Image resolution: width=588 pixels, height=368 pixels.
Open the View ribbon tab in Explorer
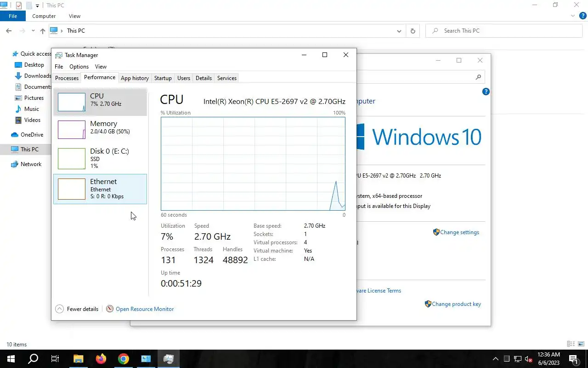click(x=74, y=16)
